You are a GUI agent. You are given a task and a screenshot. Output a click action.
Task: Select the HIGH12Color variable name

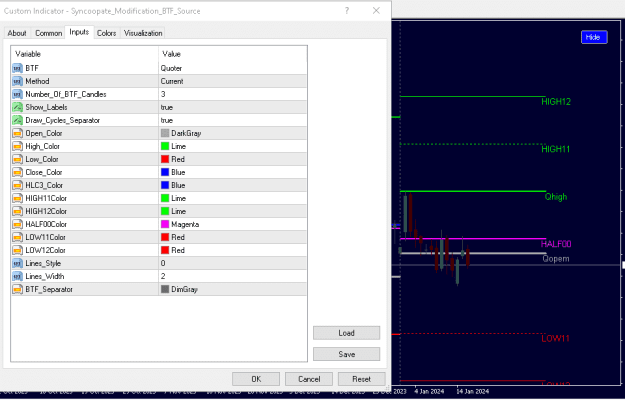tap(46, 212)
